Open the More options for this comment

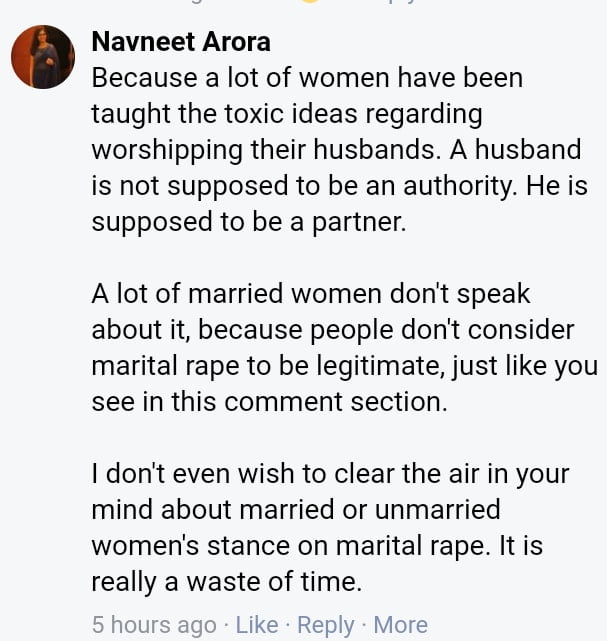[400, 625]
